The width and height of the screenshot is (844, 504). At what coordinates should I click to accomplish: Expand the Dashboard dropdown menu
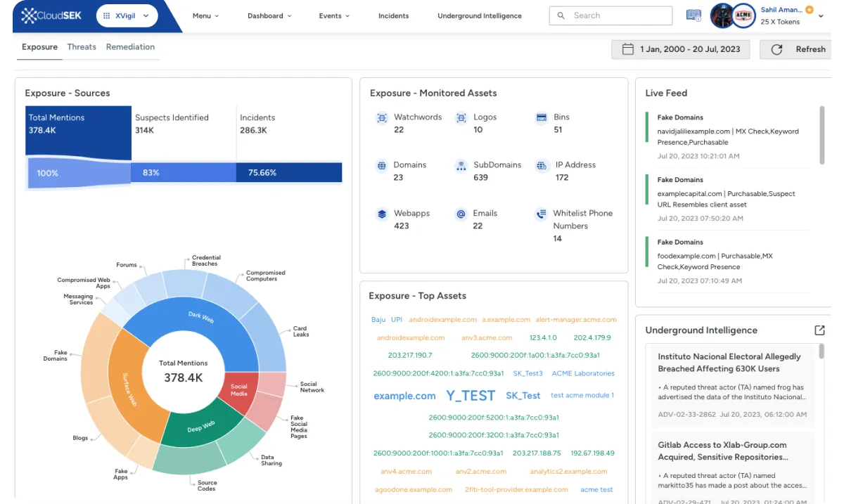[x=269, y=15]
